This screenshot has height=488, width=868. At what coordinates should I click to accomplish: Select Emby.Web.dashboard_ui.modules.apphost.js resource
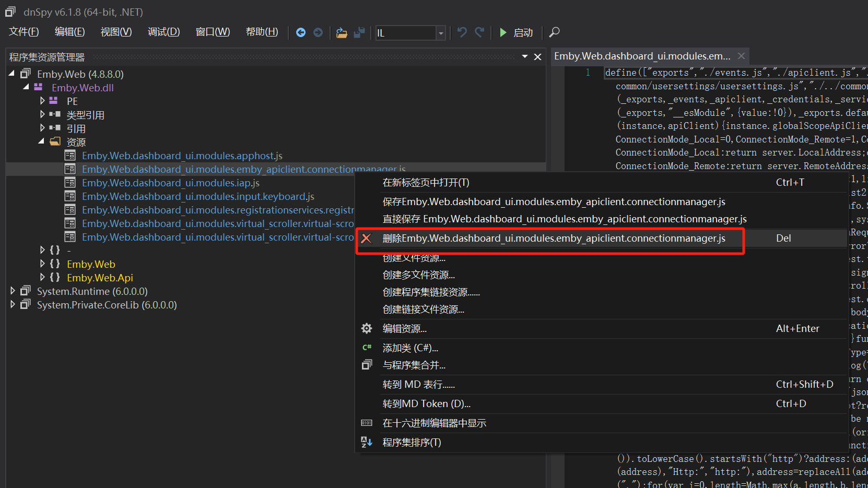pos(182,156)
